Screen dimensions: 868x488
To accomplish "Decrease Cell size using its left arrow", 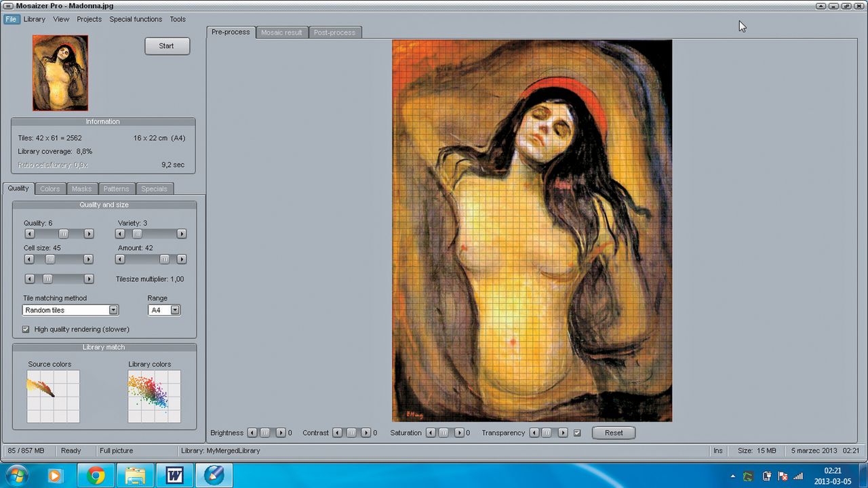I will 29,260.
